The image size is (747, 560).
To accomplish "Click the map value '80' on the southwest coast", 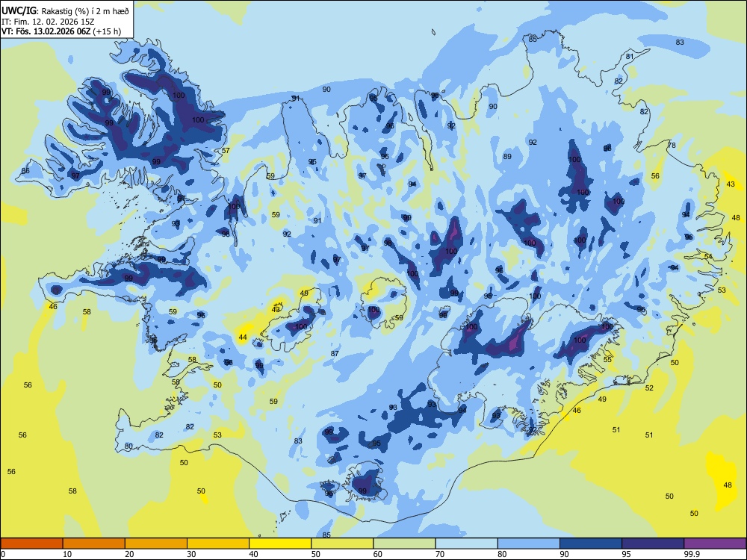I will click(128, 447).
